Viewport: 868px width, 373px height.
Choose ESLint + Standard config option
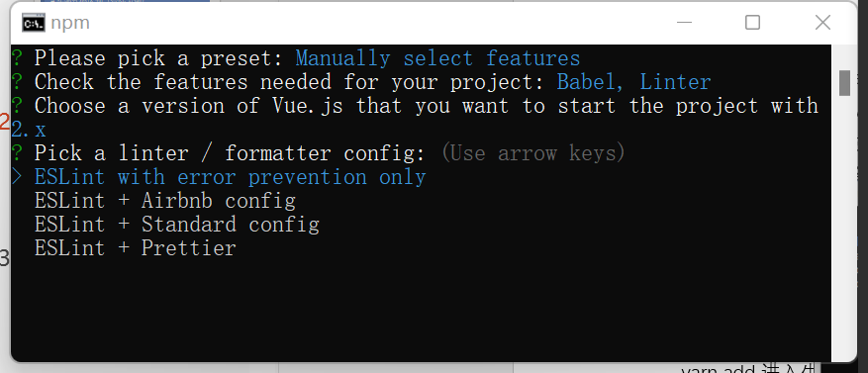(176, 225)
